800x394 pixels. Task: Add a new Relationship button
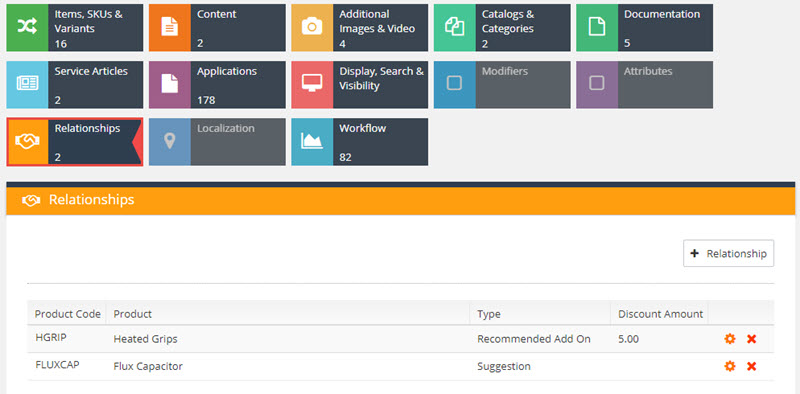[729, 253]
